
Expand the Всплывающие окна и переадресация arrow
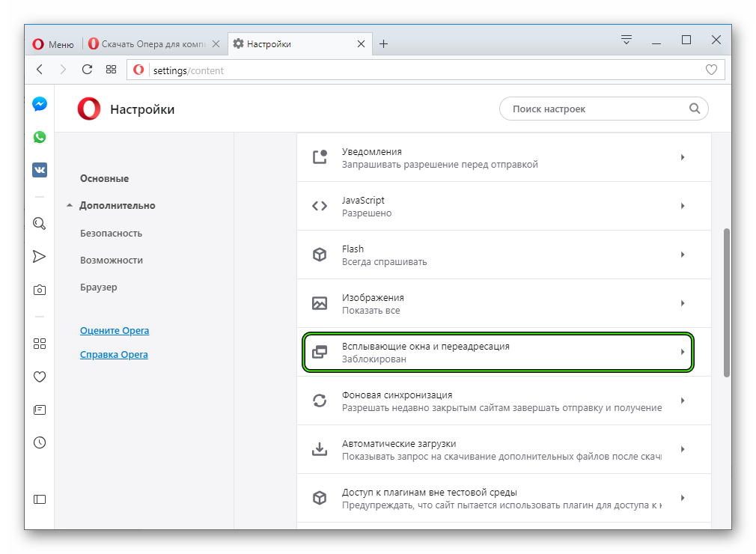683,352
